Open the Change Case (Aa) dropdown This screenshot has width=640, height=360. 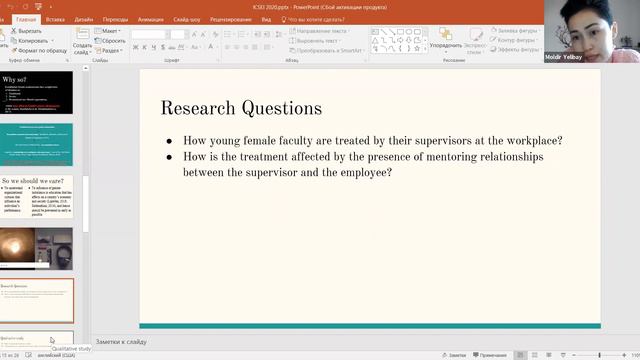coord(196,47)
